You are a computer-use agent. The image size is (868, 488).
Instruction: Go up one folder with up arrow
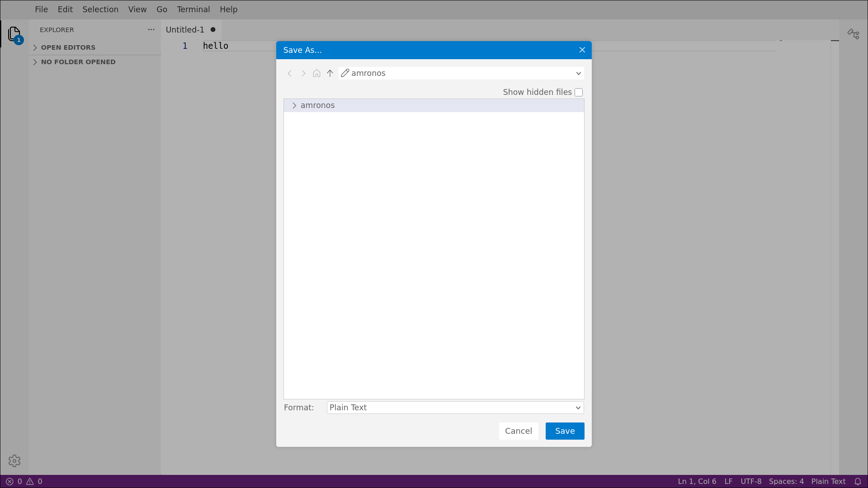[x=330, y=73]
